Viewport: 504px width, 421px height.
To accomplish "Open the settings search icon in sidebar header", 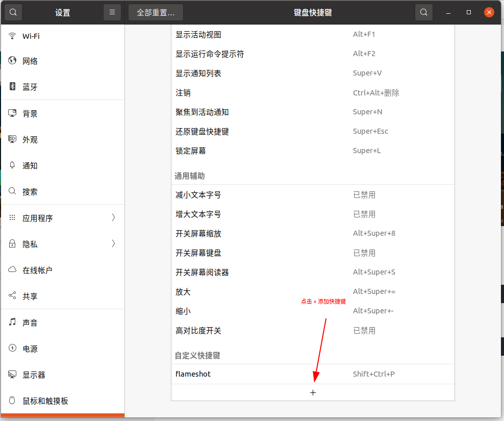I will coord(13,12).
